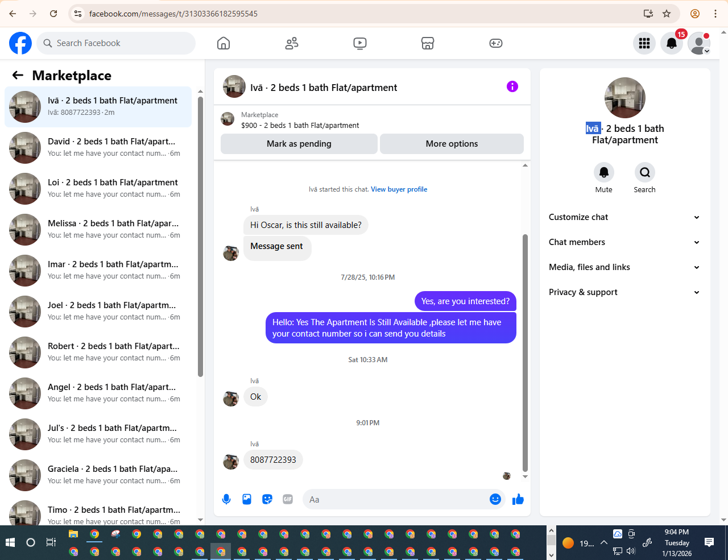
Task: Open the Gaming controller icon
Action: click(x=496, y=43)
